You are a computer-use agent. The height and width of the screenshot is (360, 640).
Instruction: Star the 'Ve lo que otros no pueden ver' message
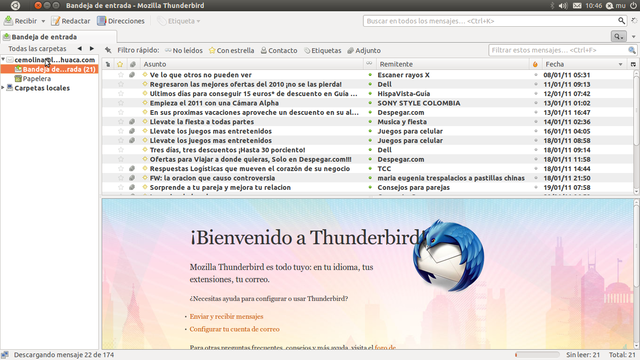coord(120,75)
